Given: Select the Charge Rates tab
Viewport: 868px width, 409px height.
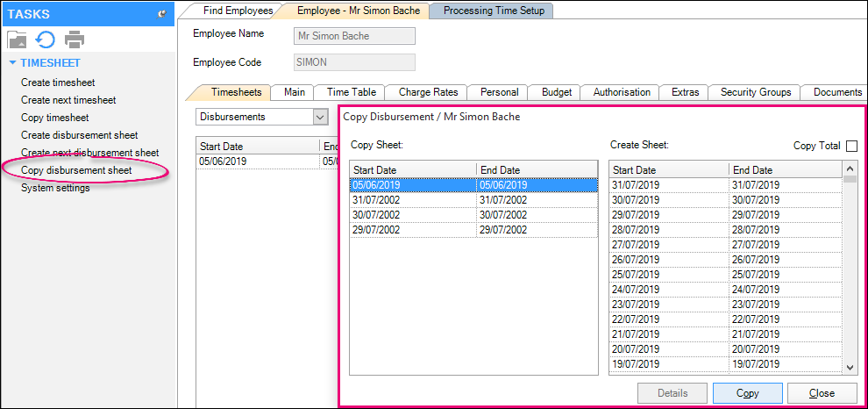Looking at the screenshot, I should [427, 91].
